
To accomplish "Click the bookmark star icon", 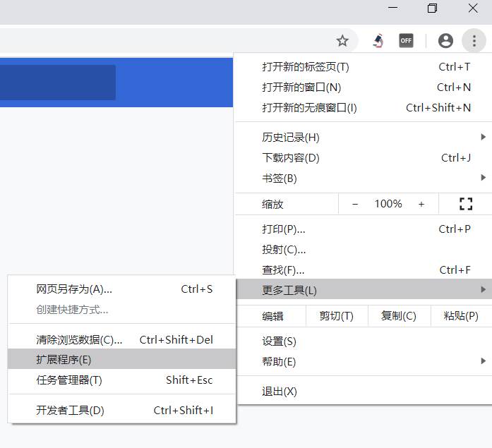I will pos(342,41).
